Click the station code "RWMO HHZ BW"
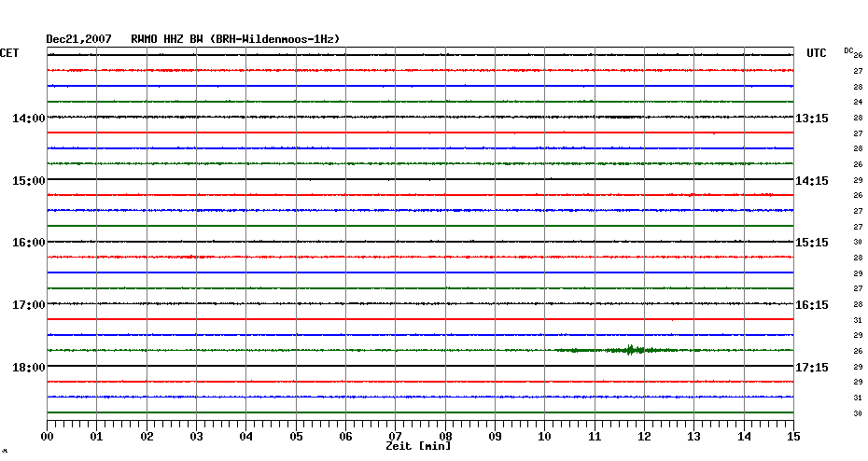The image size is (868, 461). point(167,39)
